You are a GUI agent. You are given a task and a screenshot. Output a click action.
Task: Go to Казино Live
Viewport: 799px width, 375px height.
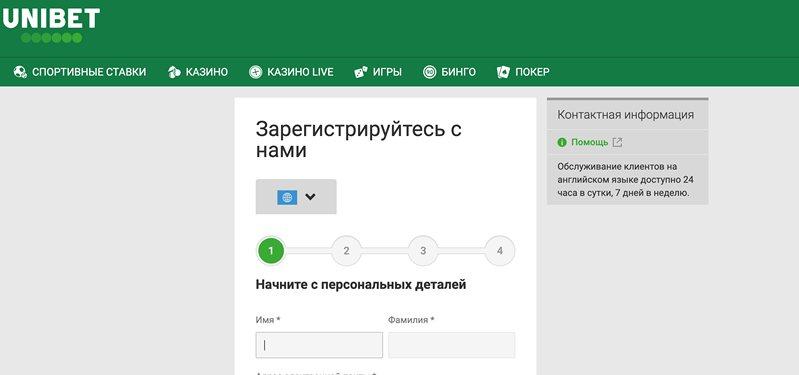[x=300, y=72]
